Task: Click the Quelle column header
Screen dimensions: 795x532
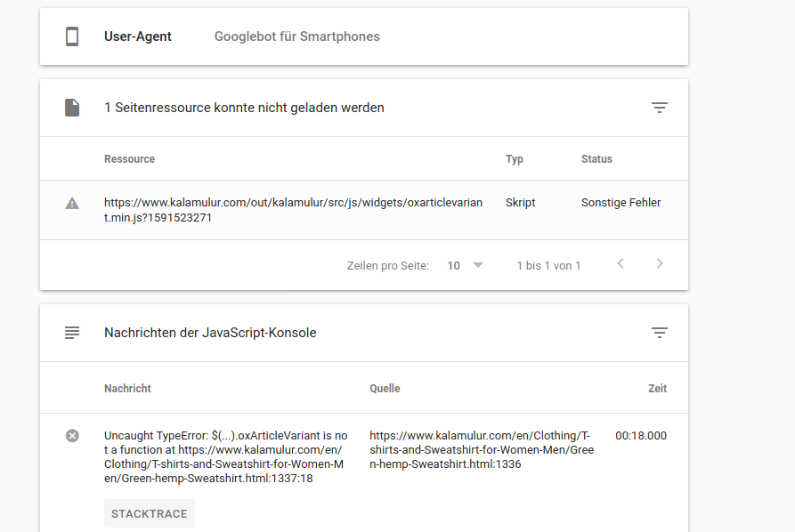Action: (x=385, y=389)
